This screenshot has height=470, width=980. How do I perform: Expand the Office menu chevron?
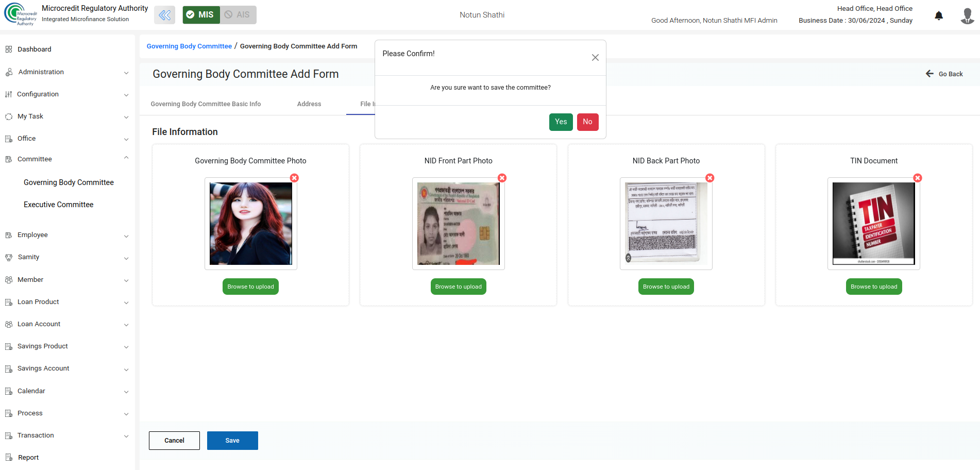pyautogui.click(x=126, y=139)
